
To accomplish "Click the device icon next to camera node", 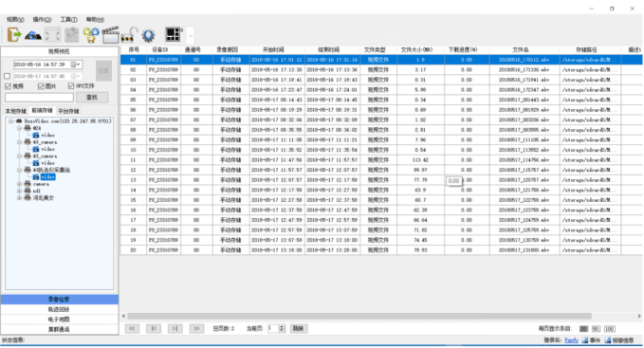I will [x=28, y=184].
